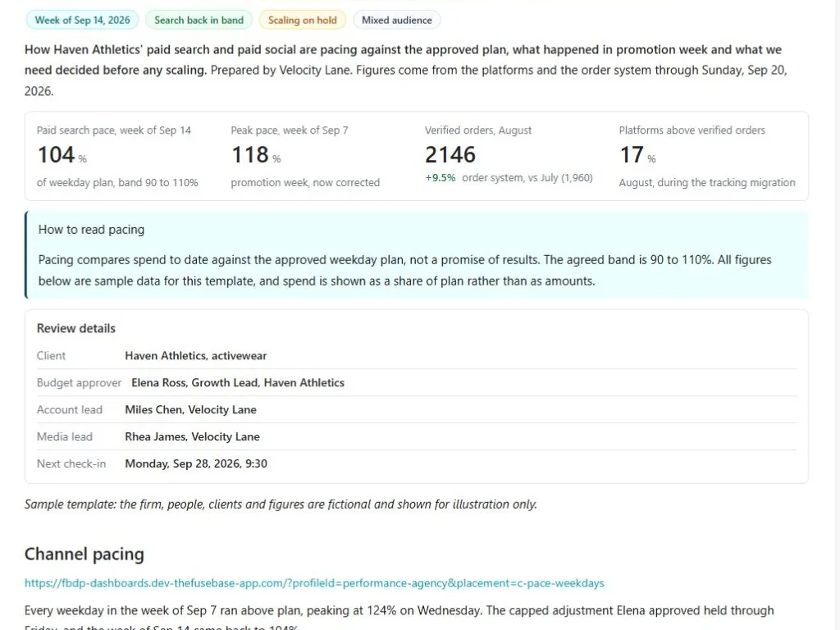Click the '104' paid search pace value
The image size is (840, 630).
(x=56, y=155)
